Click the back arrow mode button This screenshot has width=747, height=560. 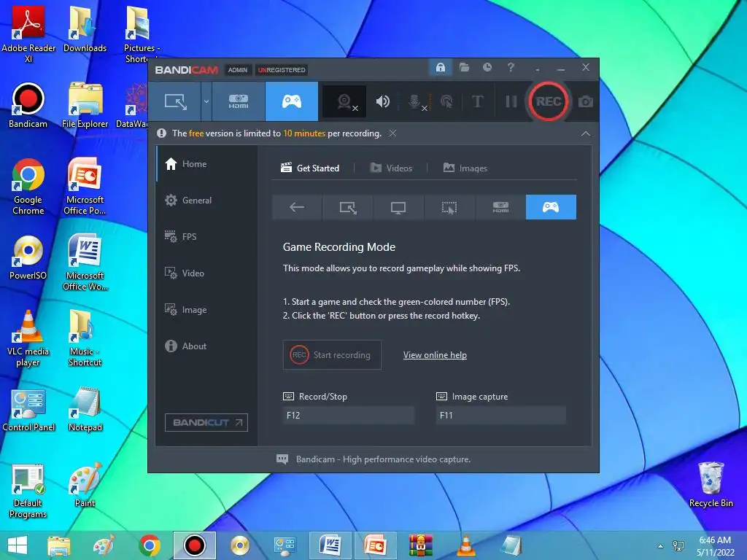(297, 207)
